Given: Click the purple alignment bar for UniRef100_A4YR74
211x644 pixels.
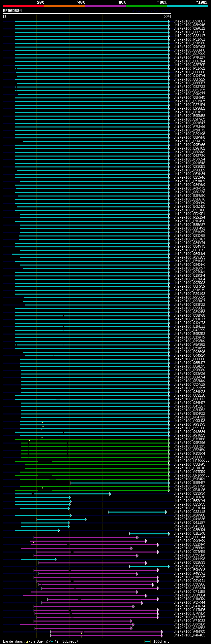Looking at the screenshot, I should [84, 606].
